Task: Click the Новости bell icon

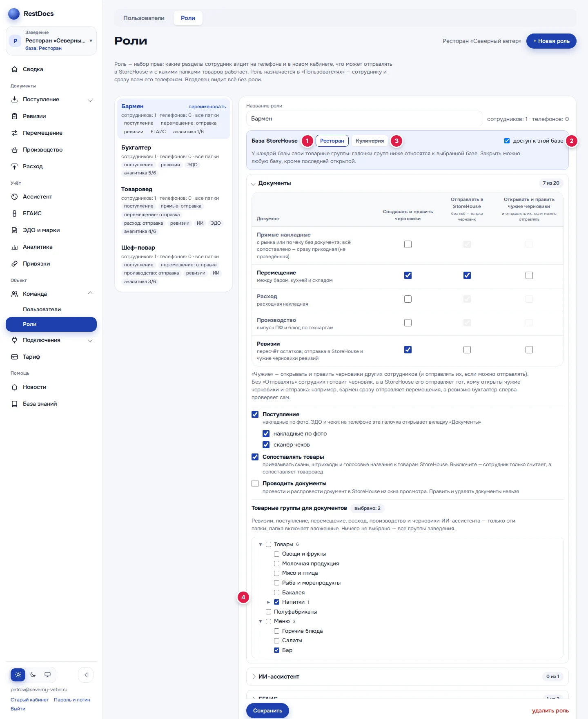Action: click(x=15, y=387)
